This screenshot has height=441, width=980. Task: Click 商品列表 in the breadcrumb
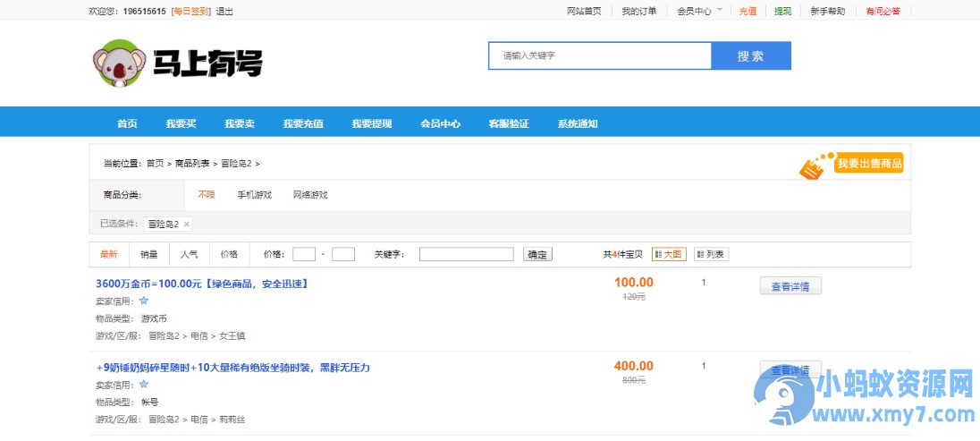[x=192, y=164]
